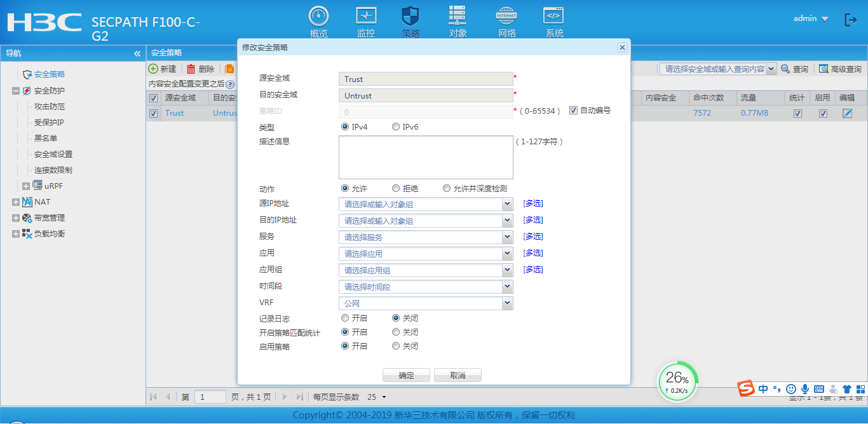Set 启用策略 to 关闭
Screen dimensions: 868x424
(x=396, y=346)
